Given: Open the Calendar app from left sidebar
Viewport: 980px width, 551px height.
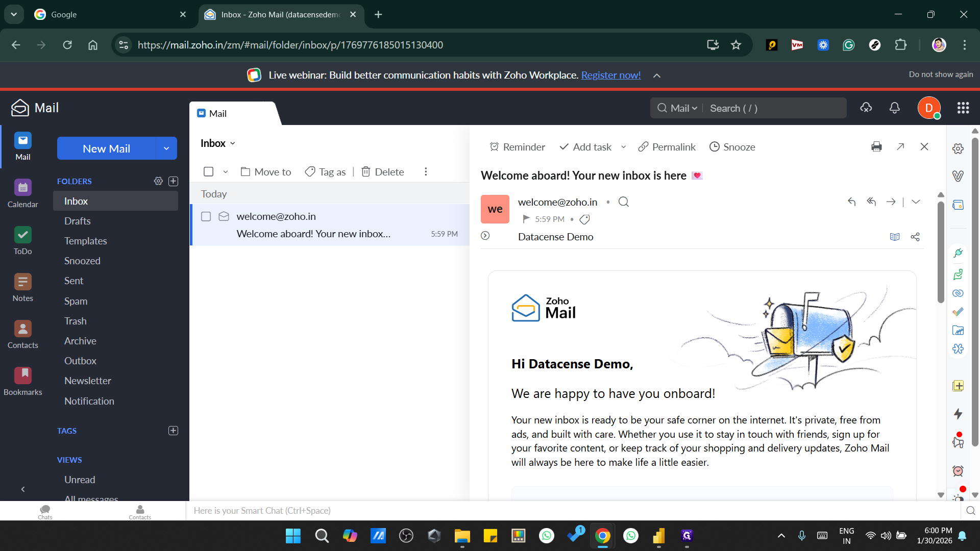Looking at the screenshot, I should click(x=22, y=193).
